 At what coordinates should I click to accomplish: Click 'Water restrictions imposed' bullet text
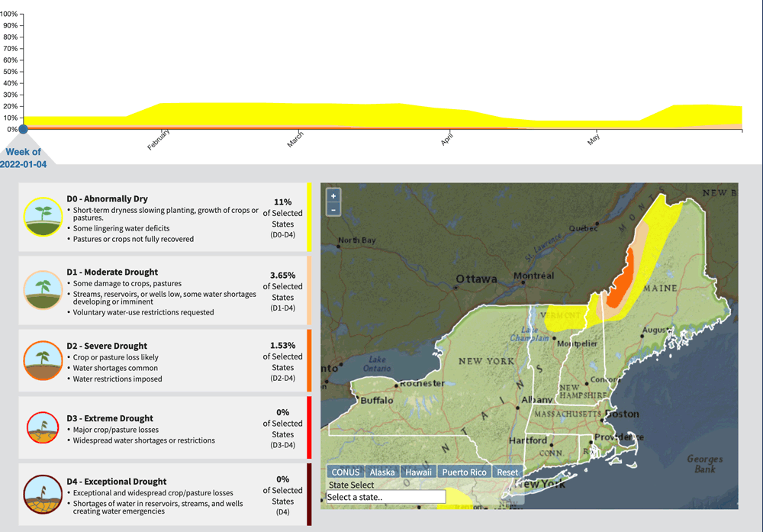tap(118, 379)
